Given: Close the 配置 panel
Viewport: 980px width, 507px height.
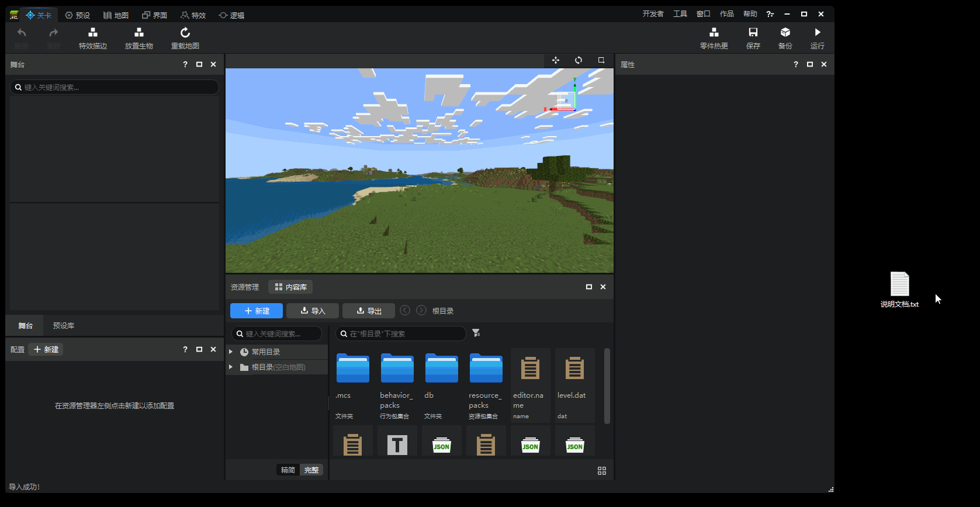Looking at the screenshot, I should point(213,349).
